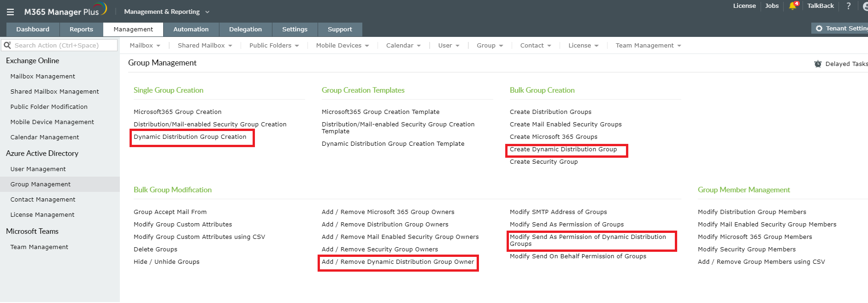Click the Tenant Settings gear icon
This screenshot has height=303, width=868.
(x=819, y=29)
